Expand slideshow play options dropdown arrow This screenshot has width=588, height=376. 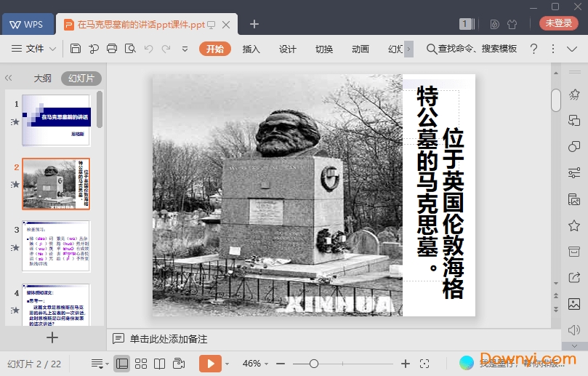(227, 363)
